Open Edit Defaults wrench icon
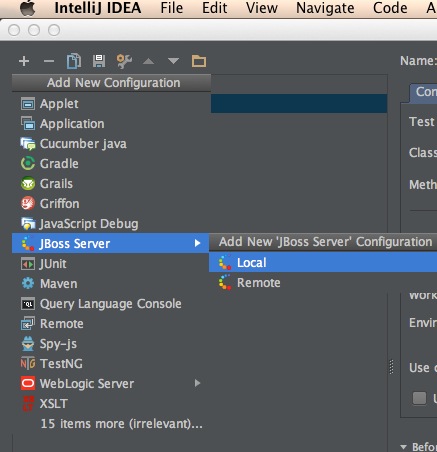 (124, 61)
